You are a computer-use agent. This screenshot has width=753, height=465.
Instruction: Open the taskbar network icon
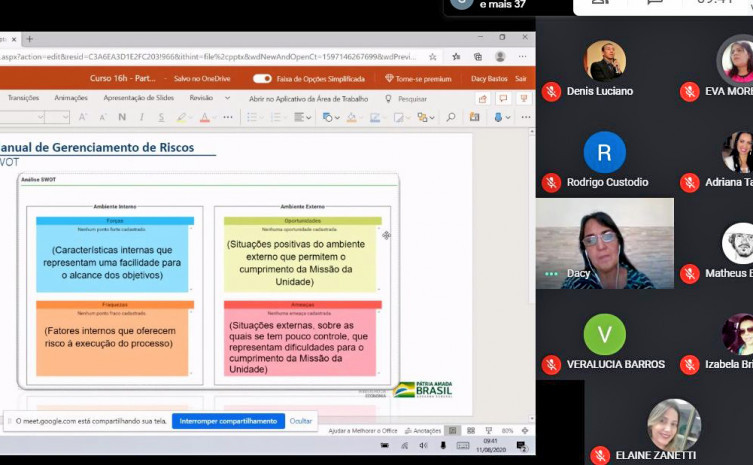click(404, 446)
